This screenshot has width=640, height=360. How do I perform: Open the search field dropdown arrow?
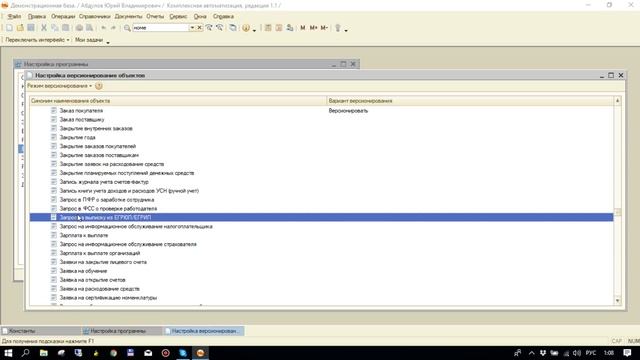point(192,28)
